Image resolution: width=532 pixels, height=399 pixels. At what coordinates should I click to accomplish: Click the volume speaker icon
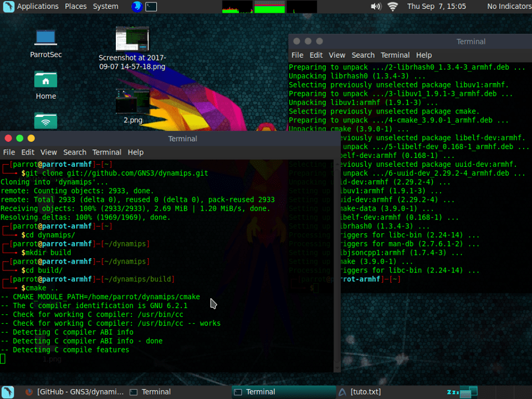pyautogui.click(x=376, y=7)
